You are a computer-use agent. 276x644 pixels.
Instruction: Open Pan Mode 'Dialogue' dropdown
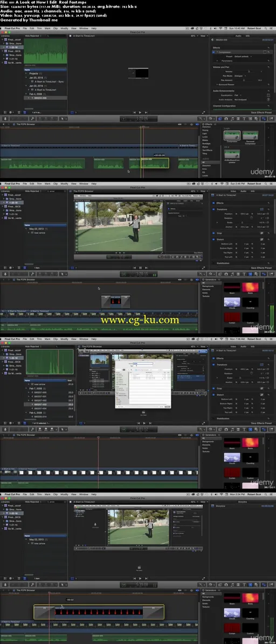(240, 76)
